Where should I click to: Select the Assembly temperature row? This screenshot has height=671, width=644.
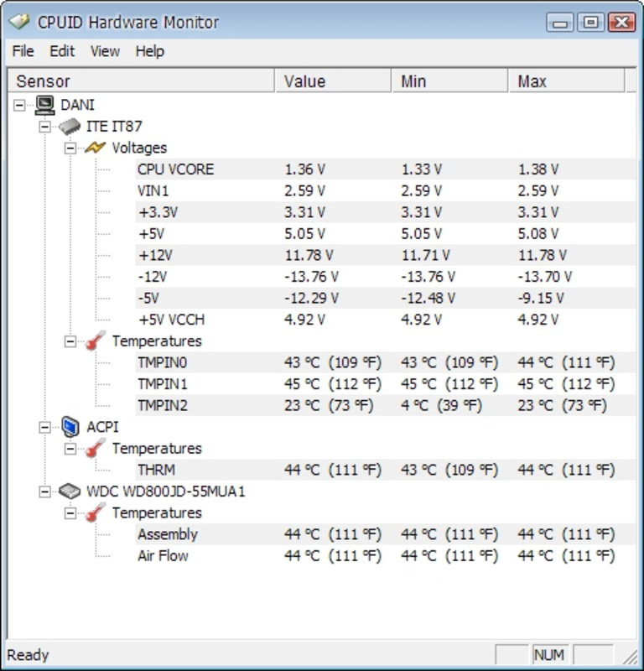[x=385, y=534]
